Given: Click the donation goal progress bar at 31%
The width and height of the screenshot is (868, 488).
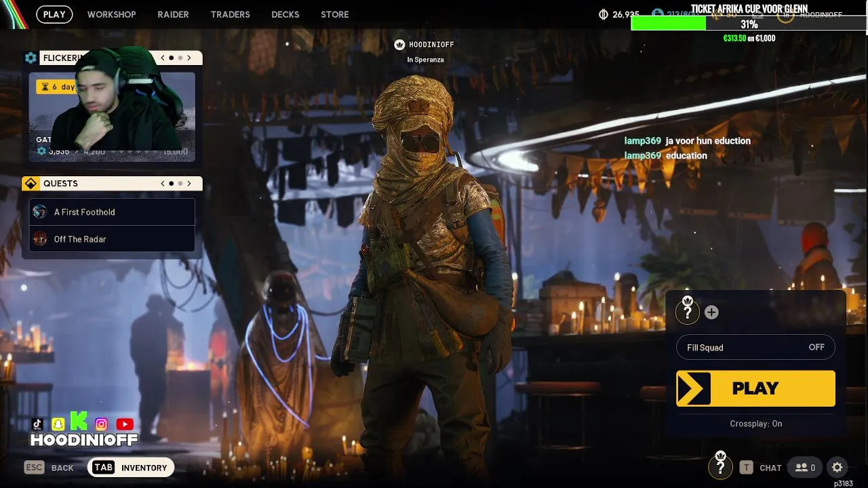Looking at the screenshot, I should (749, 24).
